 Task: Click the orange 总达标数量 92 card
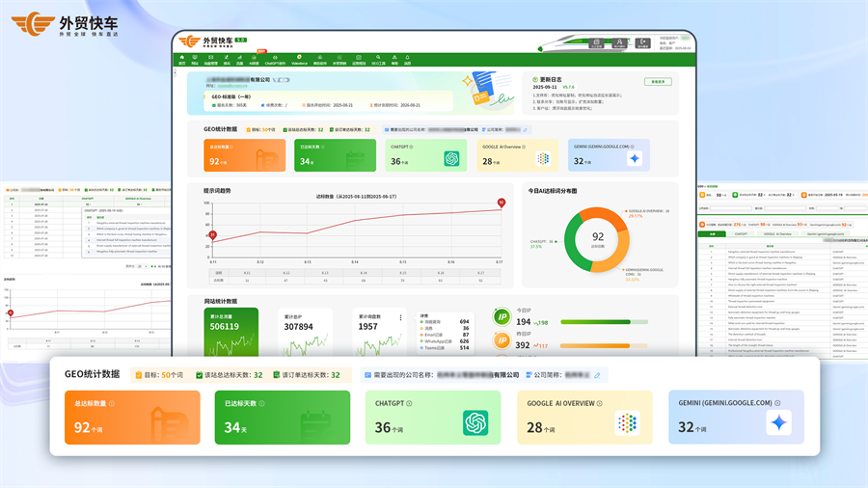108,417
